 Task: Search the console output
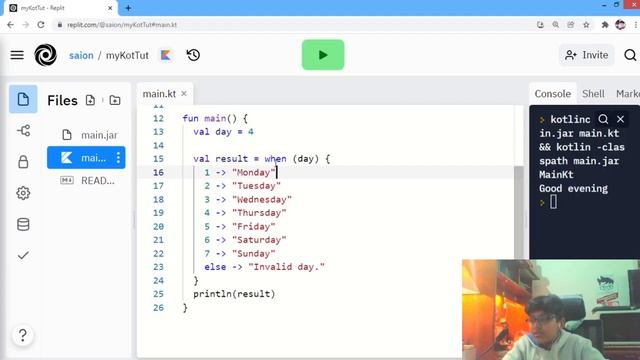coord(603,119)
